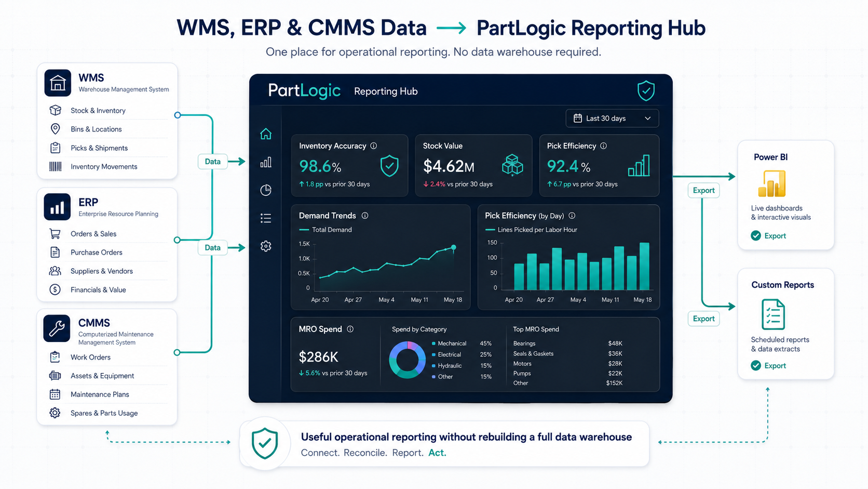Viewport: 868px width, 489px height.
Task: Click the Custom Reports checklist icon
Action: click(773, 314)
